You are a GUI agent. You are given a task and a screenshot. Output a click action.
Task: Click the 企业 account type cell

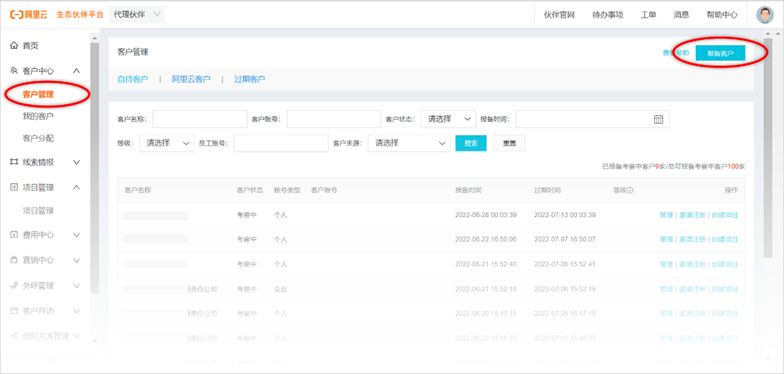point(280,289)
